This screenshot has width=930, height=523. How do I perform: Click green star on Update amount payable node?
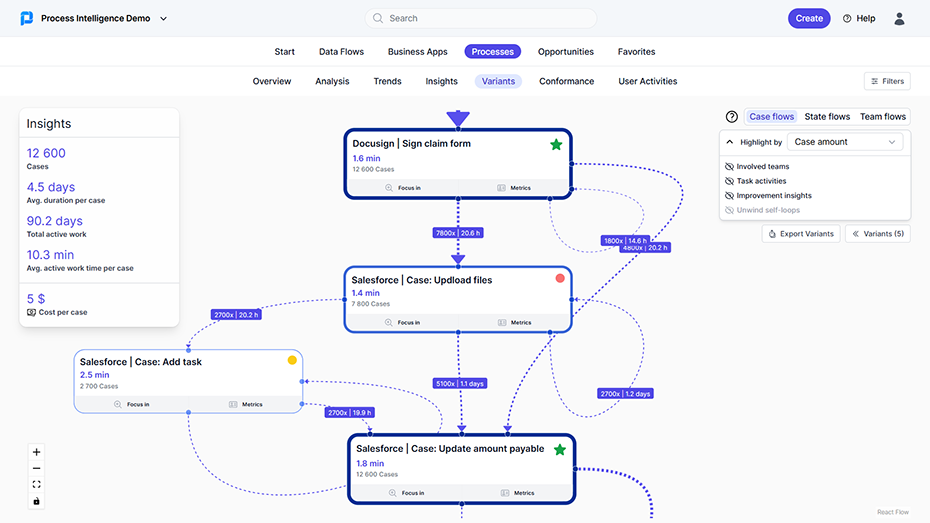(559, 449)
